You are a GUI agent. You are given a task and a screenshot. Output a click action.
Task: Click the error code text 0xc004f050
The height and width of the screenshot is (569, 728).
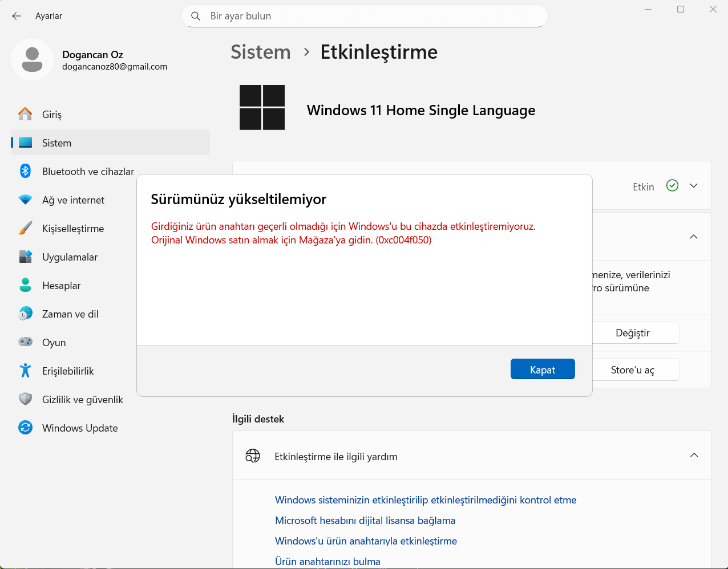coord(403,240)
